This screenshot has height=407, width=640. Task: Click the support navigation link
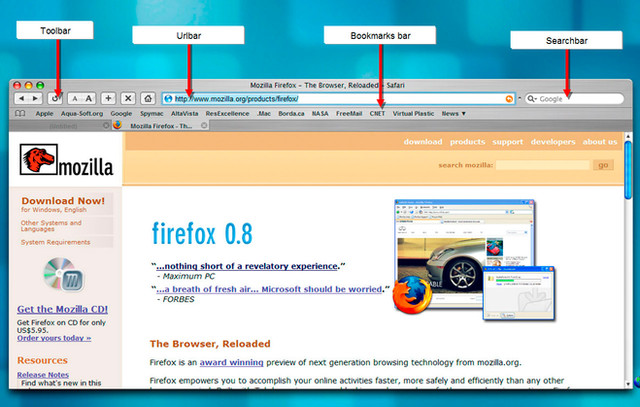[x=507, y=142]
